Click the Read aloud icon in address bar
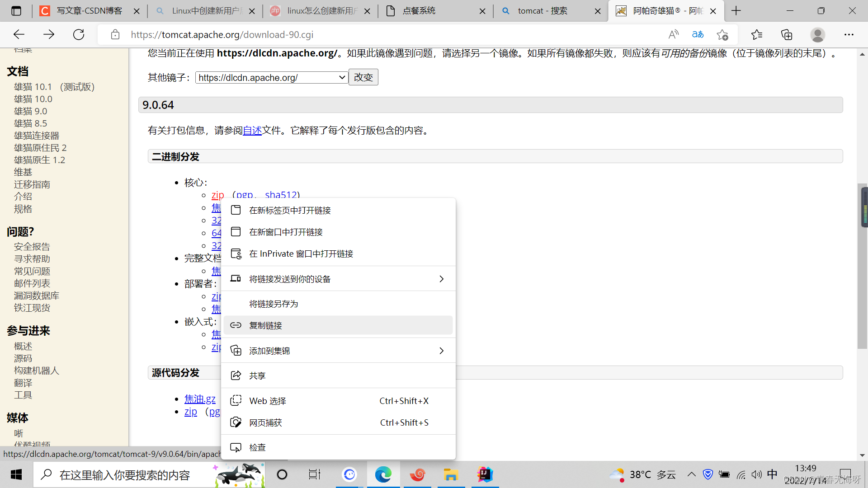The width and height of the screenshot is (868, 488). 674,34
